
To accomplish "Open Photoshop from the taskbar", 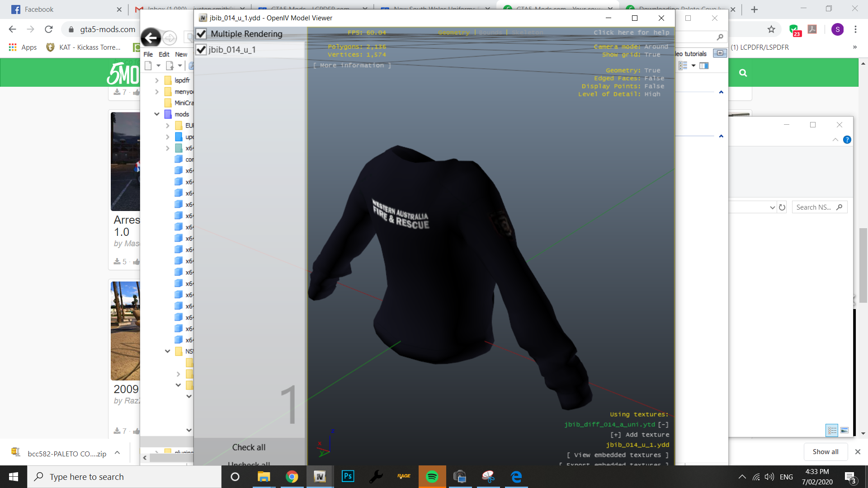I will pos(348,476).
